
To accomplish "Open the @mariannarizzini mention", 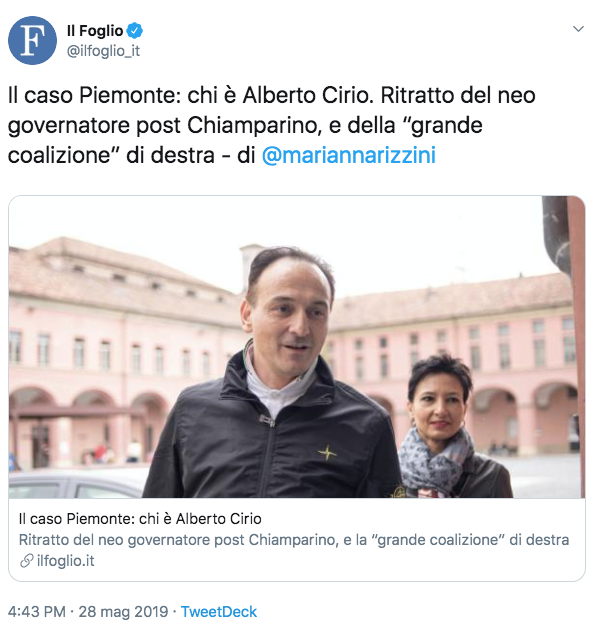I will (349, 155).
